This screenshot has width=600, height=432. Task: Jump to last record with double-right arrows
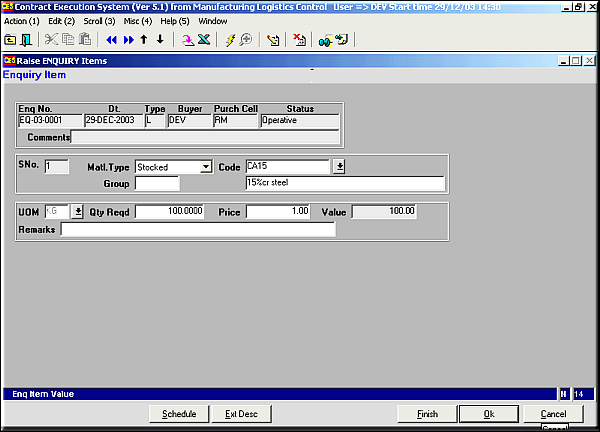pos(127,40)
